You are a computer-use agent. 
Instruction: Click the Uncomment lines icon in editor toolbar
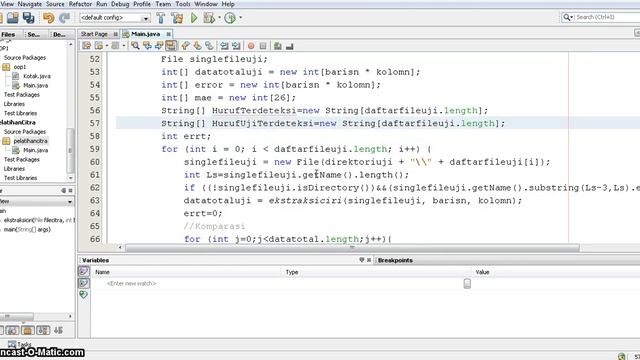290,47
